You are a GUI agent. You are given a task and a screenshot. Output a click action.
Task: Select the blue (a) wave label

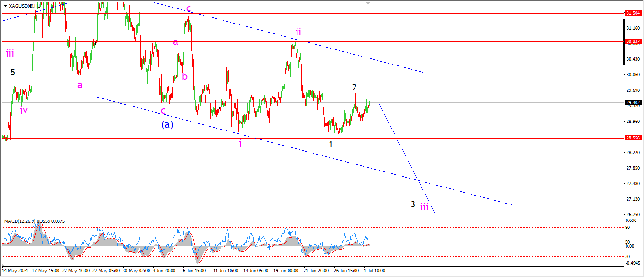(167, 125)
